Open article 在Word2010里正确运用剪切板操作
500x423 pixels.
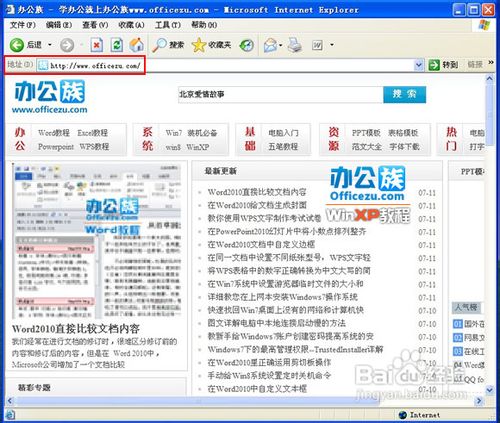269,362
